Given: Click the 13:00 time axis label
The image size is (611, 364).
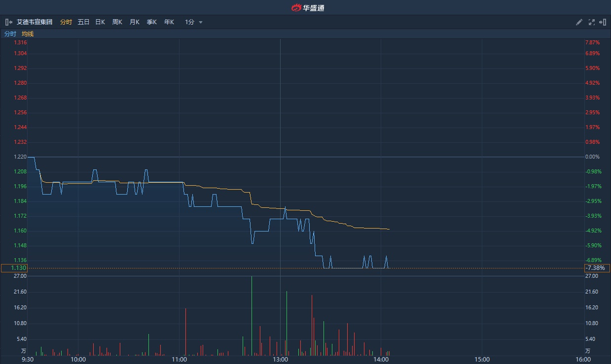Looking at the screenshot, I should click(280, 360).
